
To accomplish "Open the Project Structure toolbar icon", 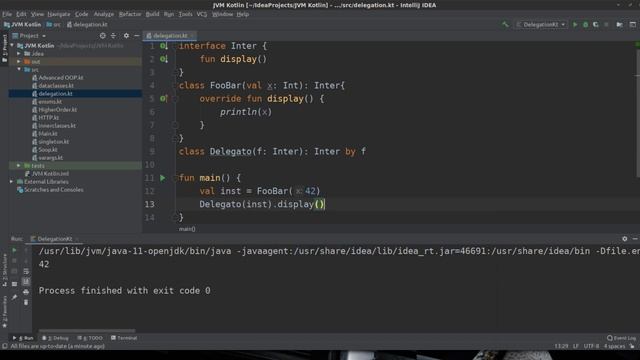I will tap(619, 24).
